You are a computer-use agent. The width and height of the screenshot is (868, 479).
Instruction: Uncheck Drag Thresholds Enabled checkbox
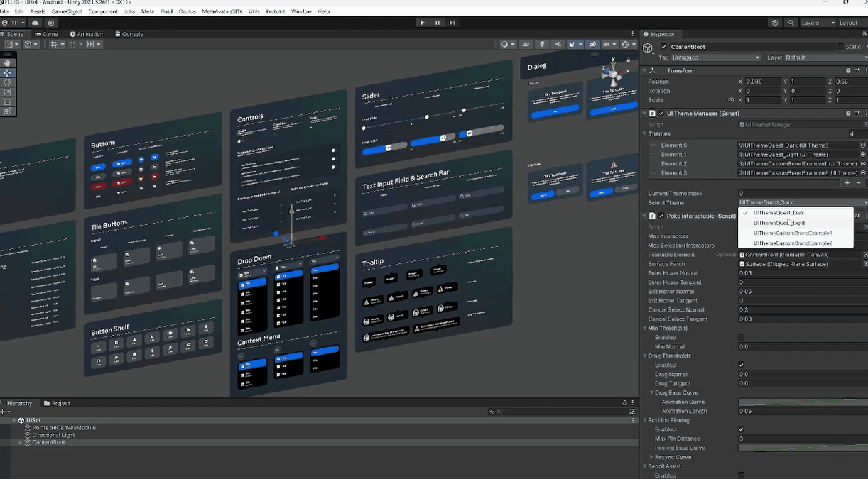[x=742, y=365]
